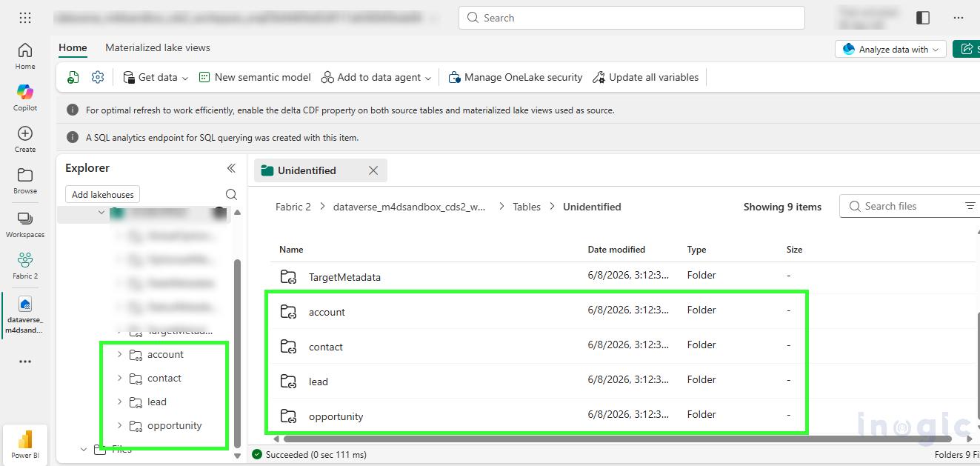The width and height of the screenshot is (980, 466).
Task: Select the dataverse lakehouse rail item
Action: [25, 315]
